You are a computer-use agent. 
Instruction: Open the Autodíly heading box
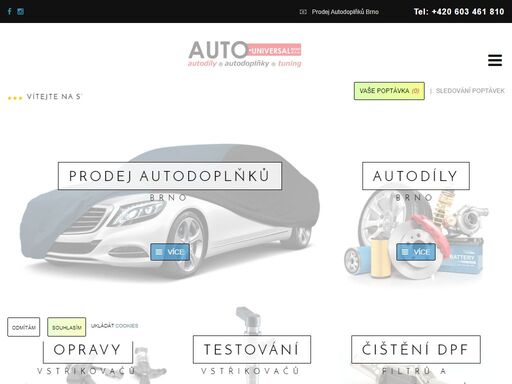[416, 176]
